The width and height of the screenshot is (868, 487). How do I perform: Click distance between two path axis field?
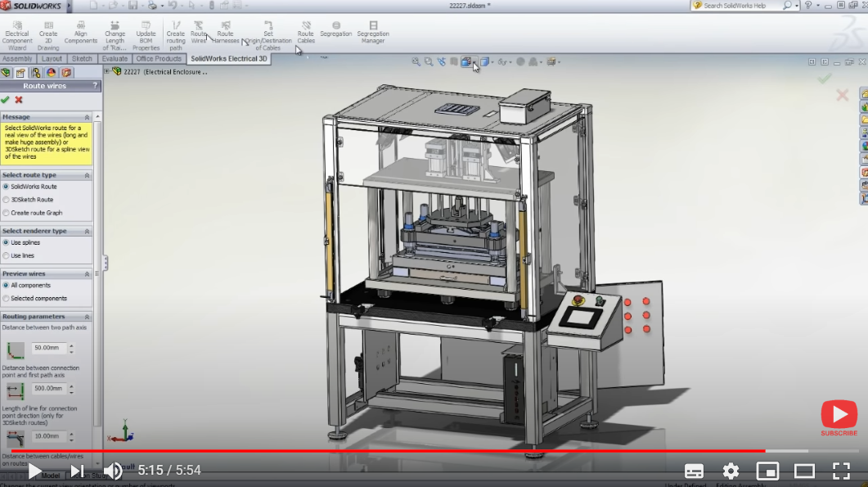(49, 348)
